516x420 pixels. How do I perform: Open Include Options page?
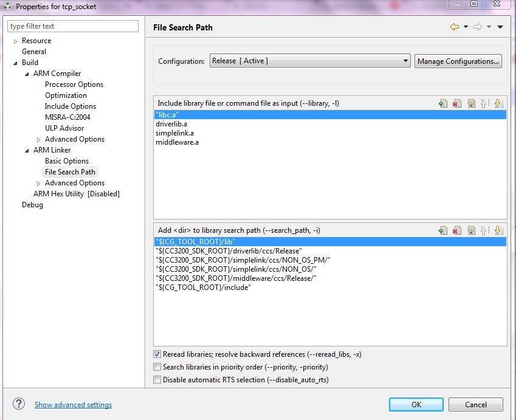(x=71, y=106)
